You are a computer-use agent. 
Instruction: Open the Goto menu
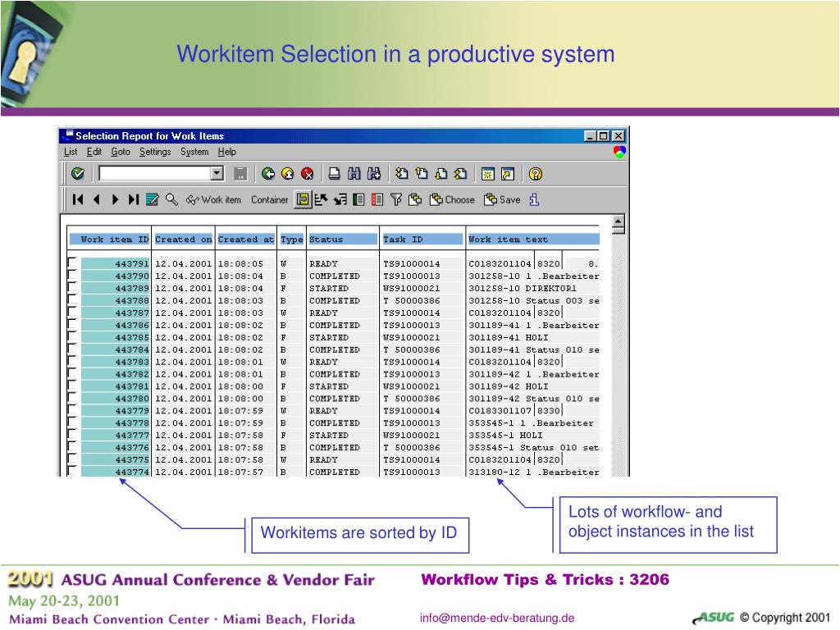pos(121,152)
